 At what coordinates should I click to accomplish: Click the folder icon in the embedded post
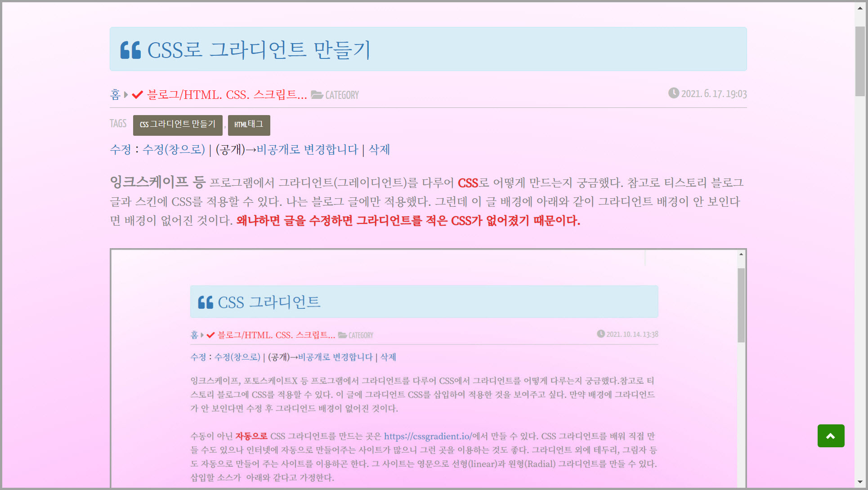click(x=342, y=335)
